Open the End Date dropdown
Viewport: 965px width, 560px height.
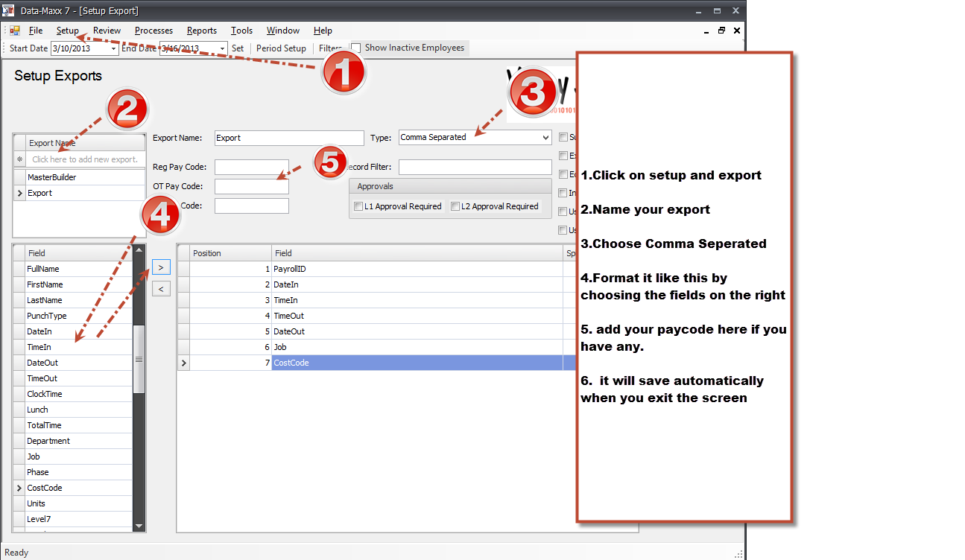point(222,48)
